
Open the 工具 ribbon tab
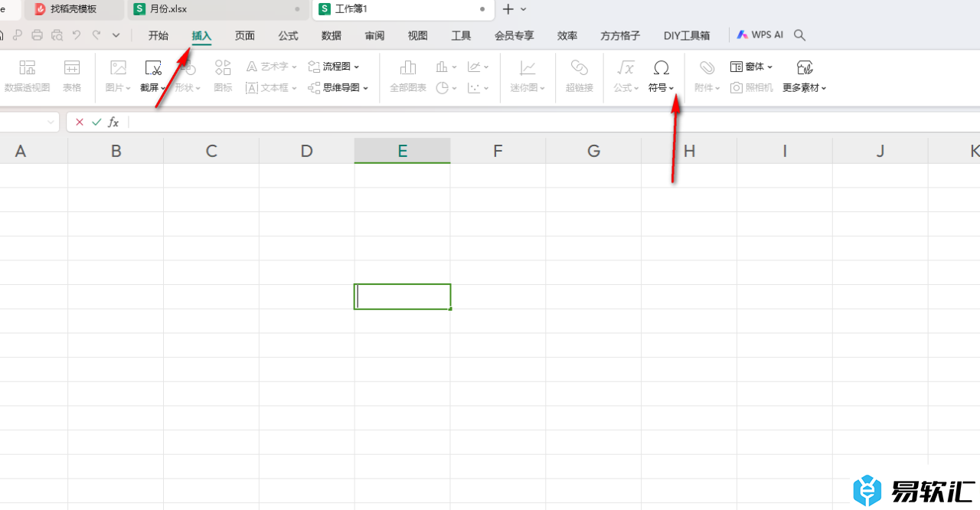tap(462, 35)
